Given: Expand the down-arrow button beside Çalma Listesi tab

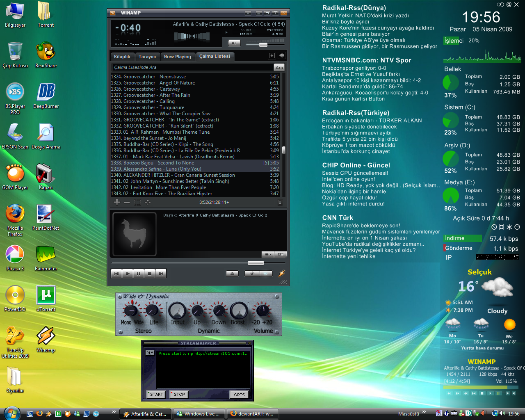Looking at the screenshot, I should click(x=272, y=55).
